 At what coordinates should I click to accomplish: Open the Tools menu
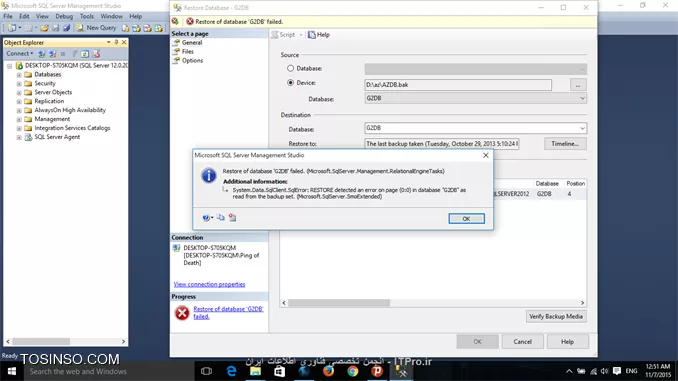point(86,16)
